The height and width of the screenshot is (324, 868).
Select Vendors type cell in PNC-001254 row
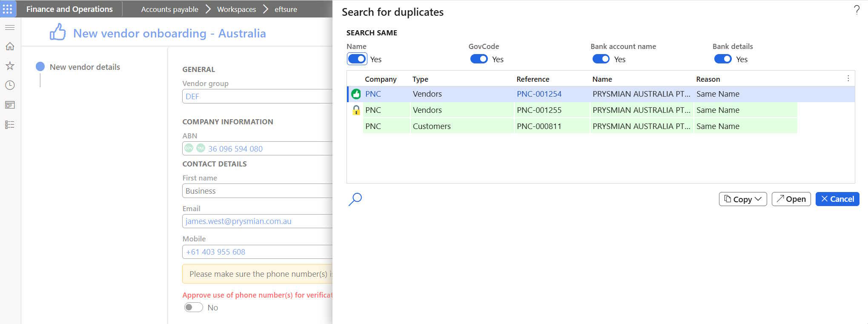click(x=462, y=94)
